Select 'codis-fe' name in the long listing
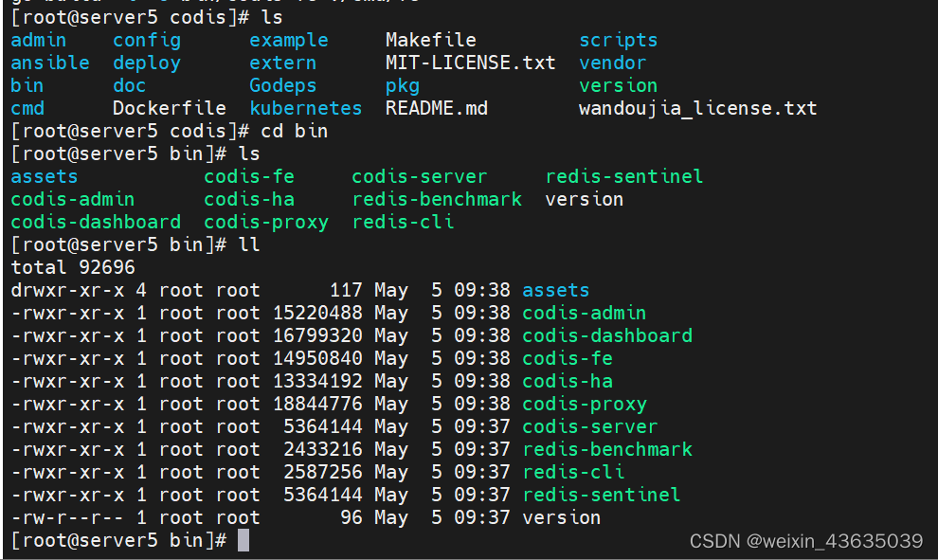Viewport: 938px width, 560px height. tap(568, 358)
